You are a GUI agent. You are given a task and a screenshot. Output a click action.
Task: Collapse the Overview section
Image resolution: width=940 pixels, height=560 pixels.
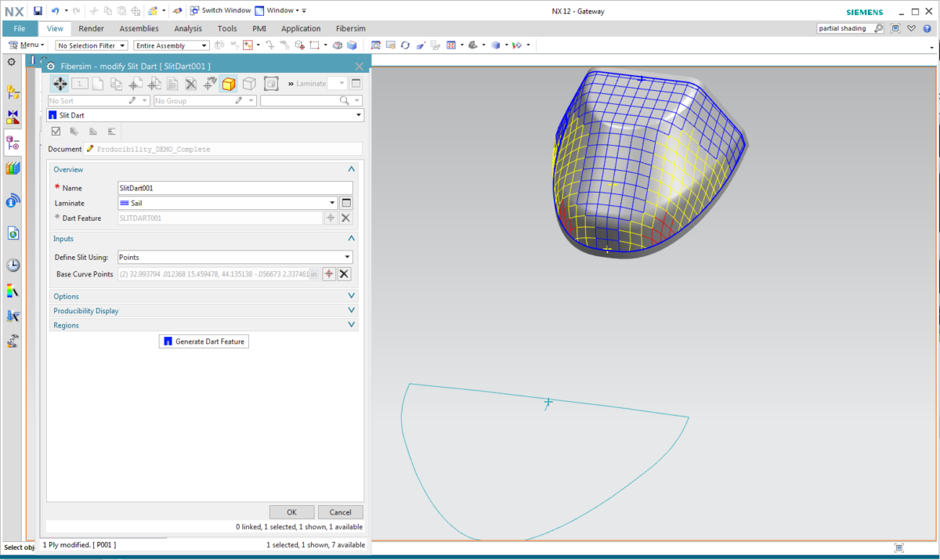coord(352,169)
